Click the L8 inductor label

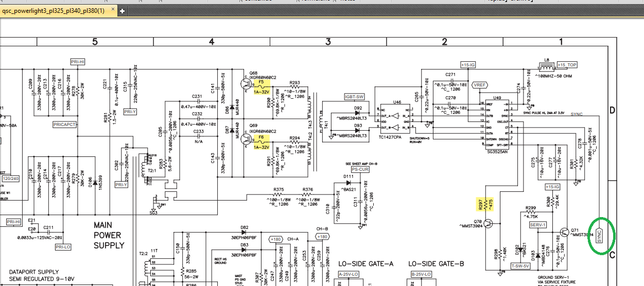(546, 60)
